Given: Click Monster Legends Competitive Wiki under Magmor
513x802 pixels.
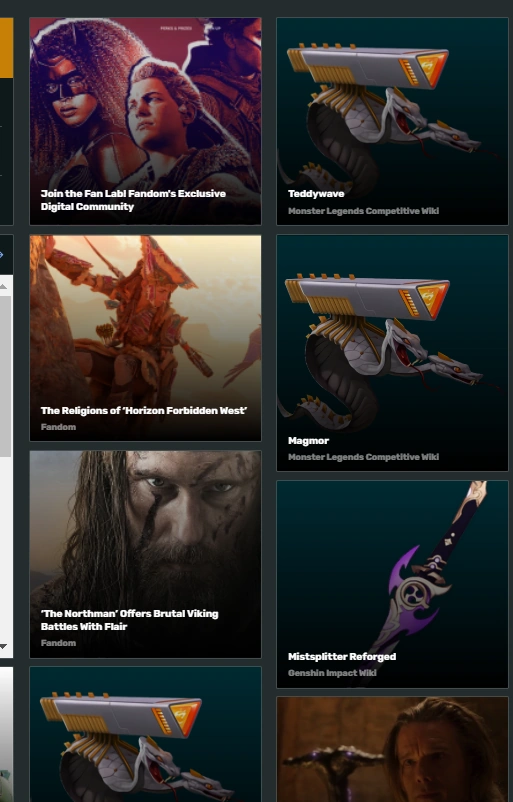Looking at the screenshot, I should point(363,457).
